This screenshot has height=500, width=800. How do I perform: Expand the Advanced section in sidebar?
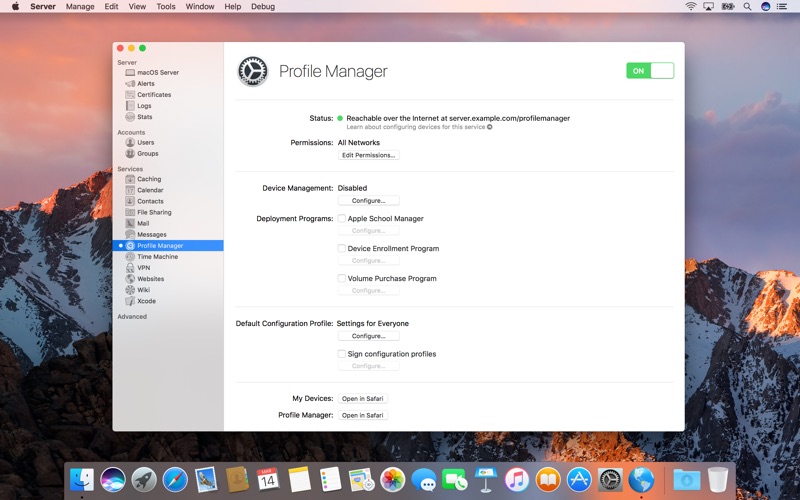(132, 317)
